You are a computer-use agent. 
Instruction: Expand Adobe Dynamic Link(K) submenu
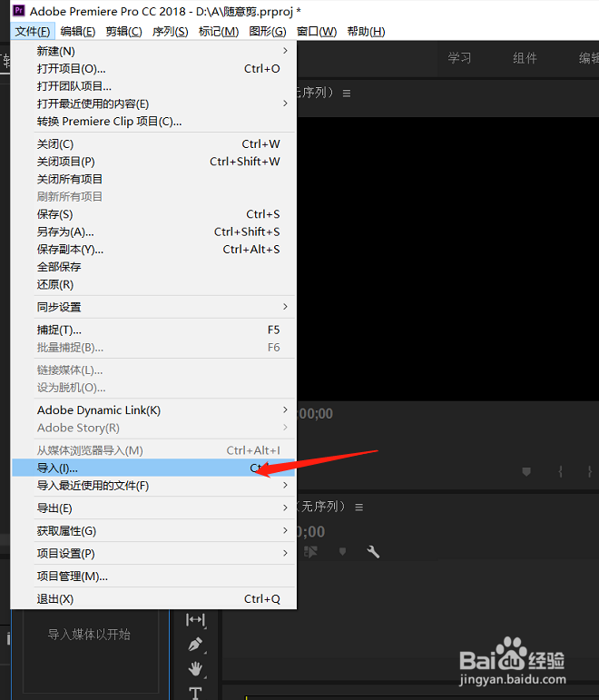click(154, 410)
